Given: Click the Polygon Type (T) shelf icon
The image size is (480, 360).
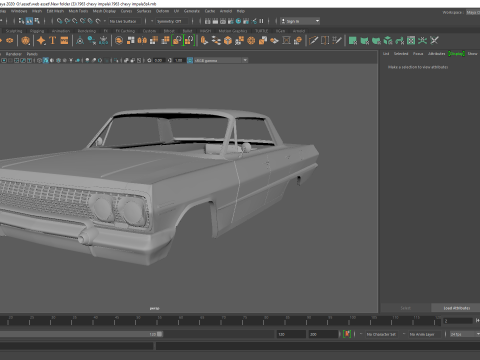Looking at the screenshot, I should pyautogui.click(x=53, y=40).
